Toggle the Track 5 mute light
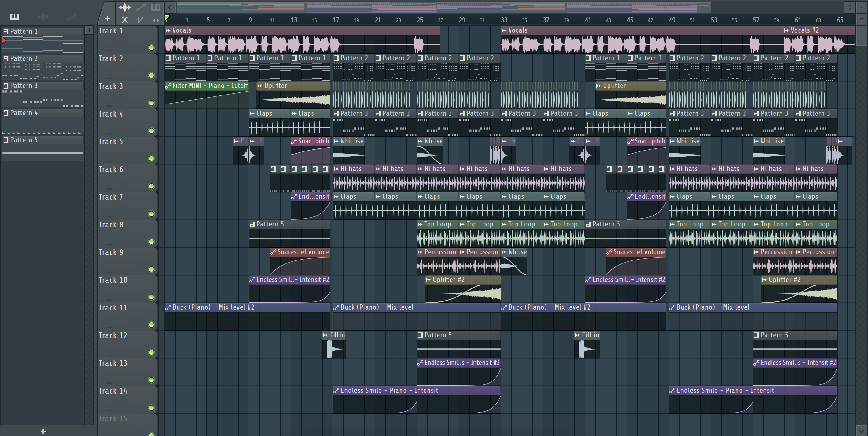Image resolution: width=868 pixels, height=436 pixels. point(152,159)
